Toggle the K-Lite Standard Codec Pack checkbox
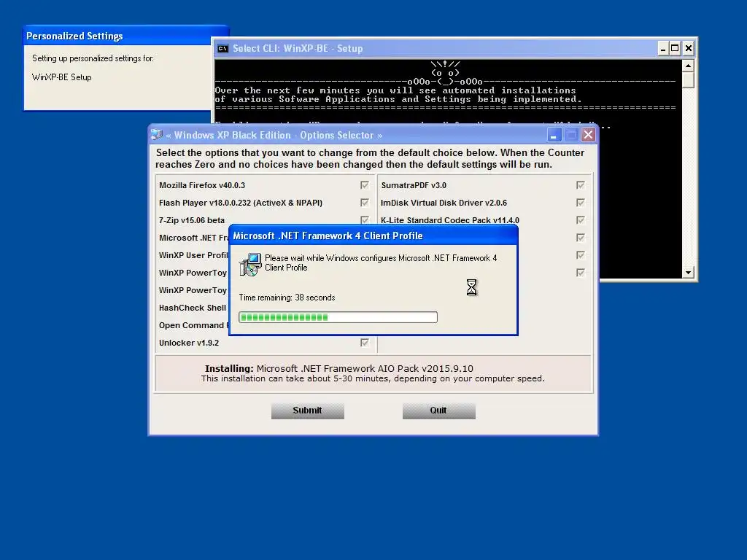747x560 pixels. click(x=580, y=220)
